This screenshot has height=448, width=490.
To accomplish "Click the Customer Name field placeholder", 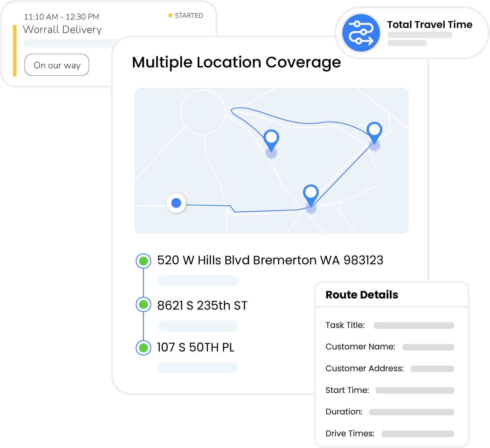I will [x=428, y=347].
